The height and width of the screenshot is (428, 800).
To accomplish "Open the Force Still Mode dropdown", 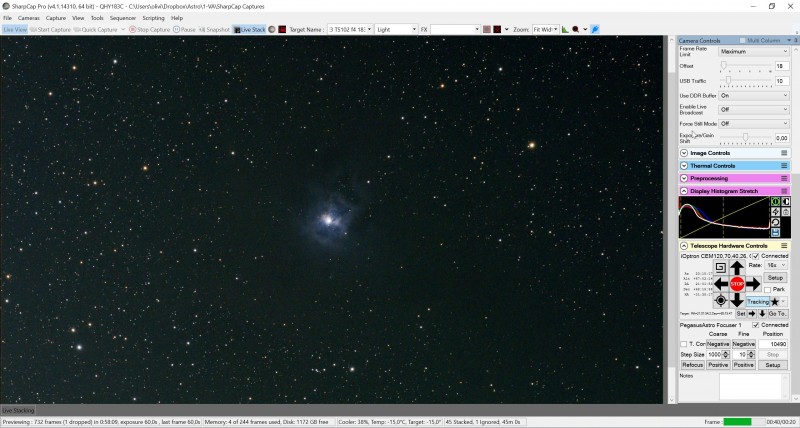I will tap(754, 123).
